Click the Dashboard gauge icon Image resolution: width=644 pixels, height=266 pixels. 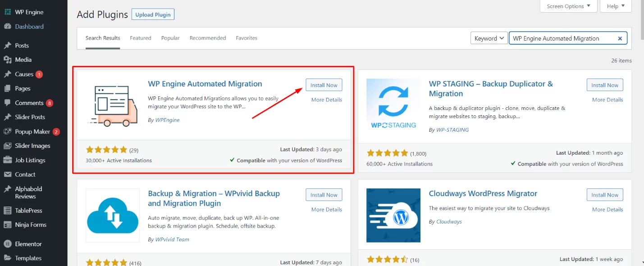8,27
